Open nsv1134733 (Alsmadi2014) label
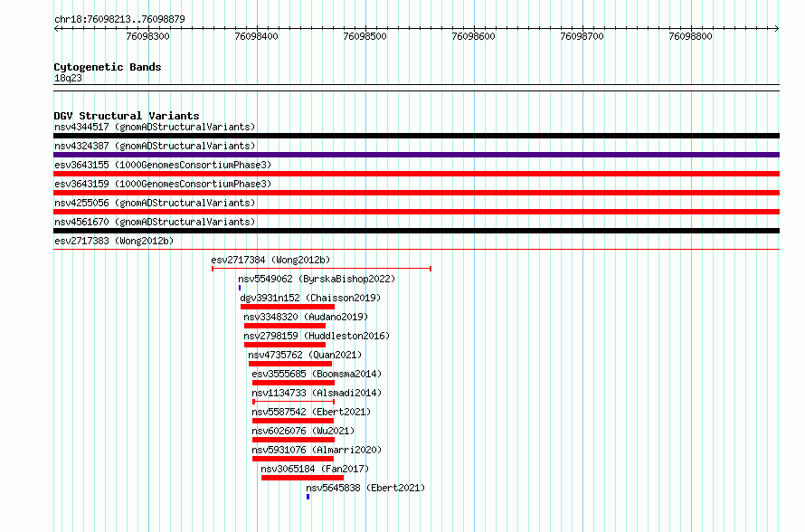805x532 pixels. [x=317, y=393]
